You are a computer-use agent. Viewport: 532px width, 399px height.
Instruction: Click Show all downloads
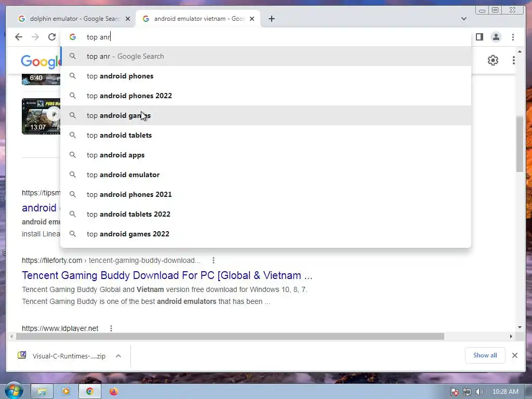click(485, 355)
